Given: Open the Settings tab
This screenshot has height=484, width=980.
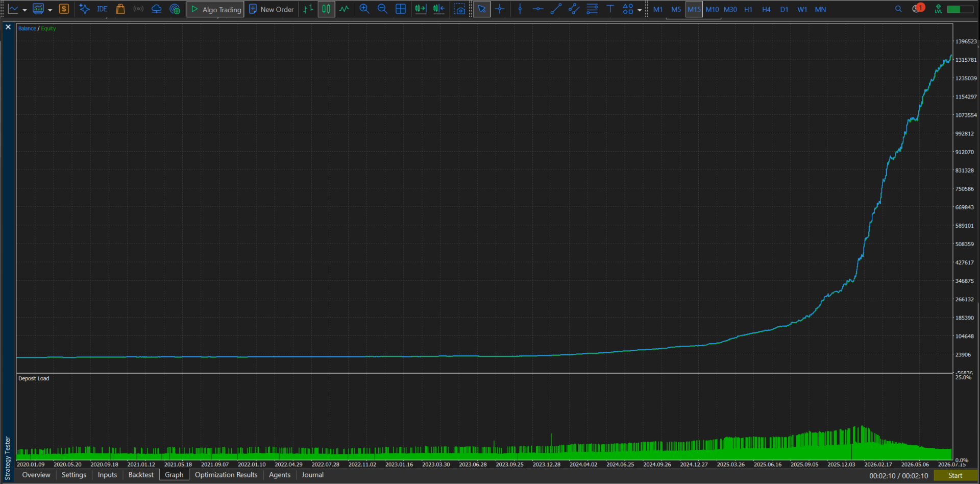Looking at the screenshot, I should point(74,475).
